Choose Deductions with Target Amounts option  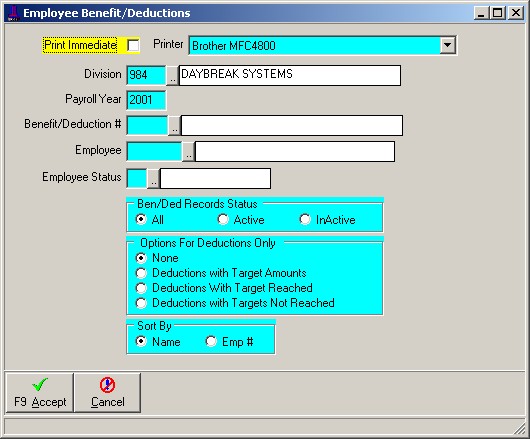click(x=141, y=273)
